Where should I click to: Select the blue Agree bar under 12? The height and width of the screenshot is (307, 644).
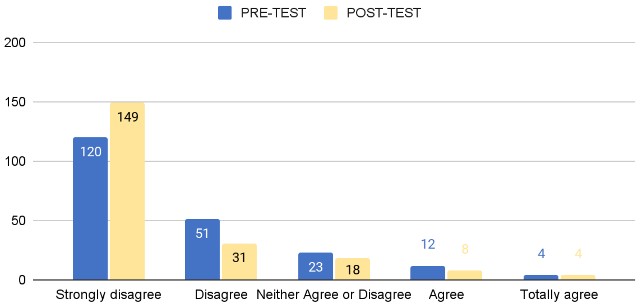(x=428, y=273)
